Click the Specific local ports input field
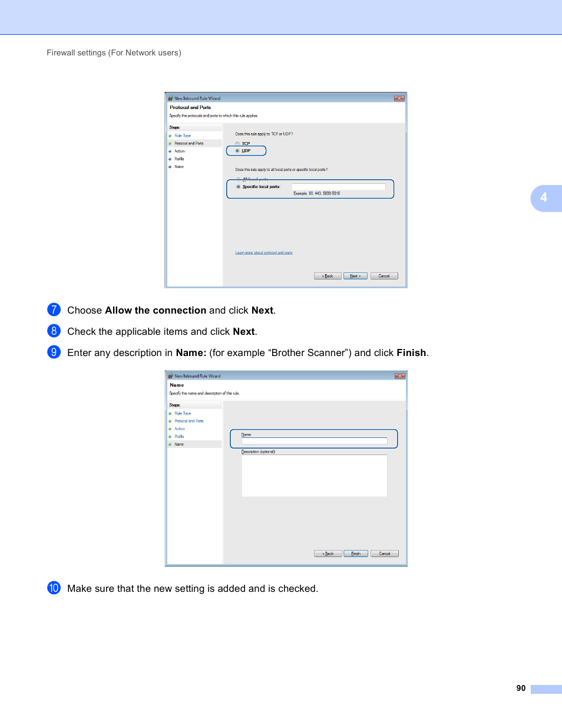 [x=338, y=187]
